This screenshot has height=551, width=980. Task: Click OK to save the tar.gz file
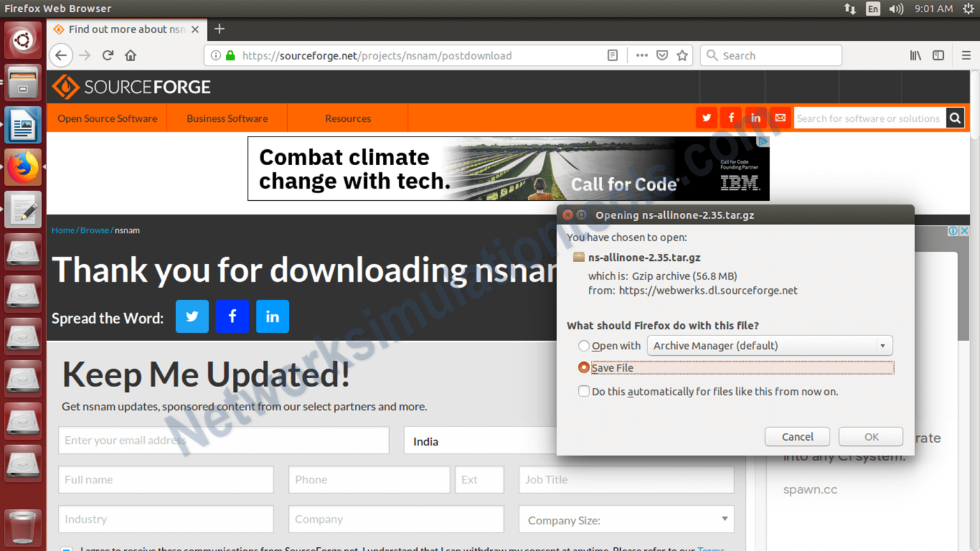coord(870,436)
